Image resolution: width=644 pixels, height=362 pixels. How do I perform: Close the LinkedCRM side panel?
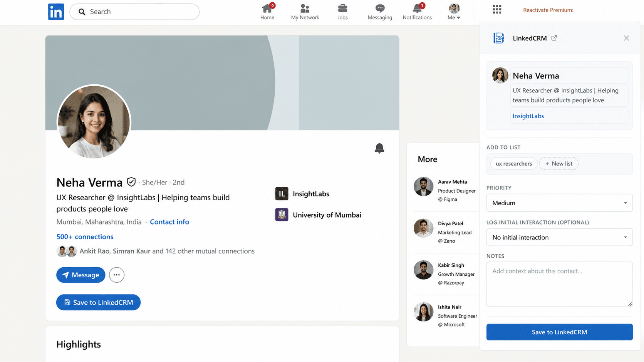626,38
